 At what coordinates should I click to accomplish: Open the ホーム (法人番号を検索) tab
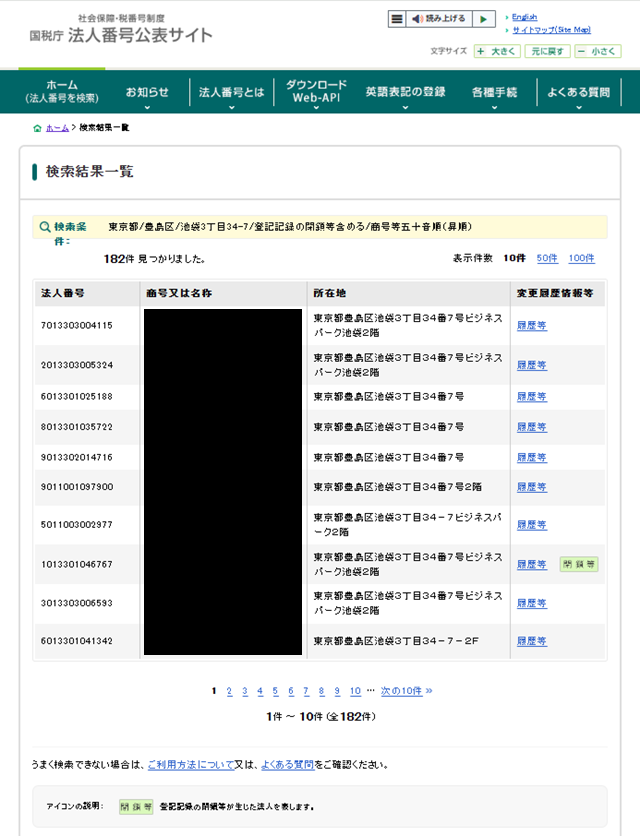click(x=61, y=92)
